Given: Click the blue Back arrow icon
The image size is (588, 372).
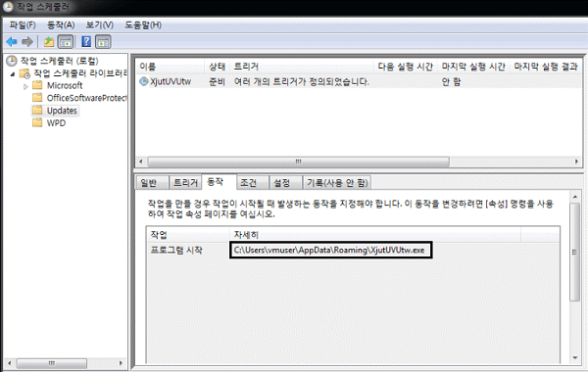Looking at the screenshot, I should (x=12, y=41).
